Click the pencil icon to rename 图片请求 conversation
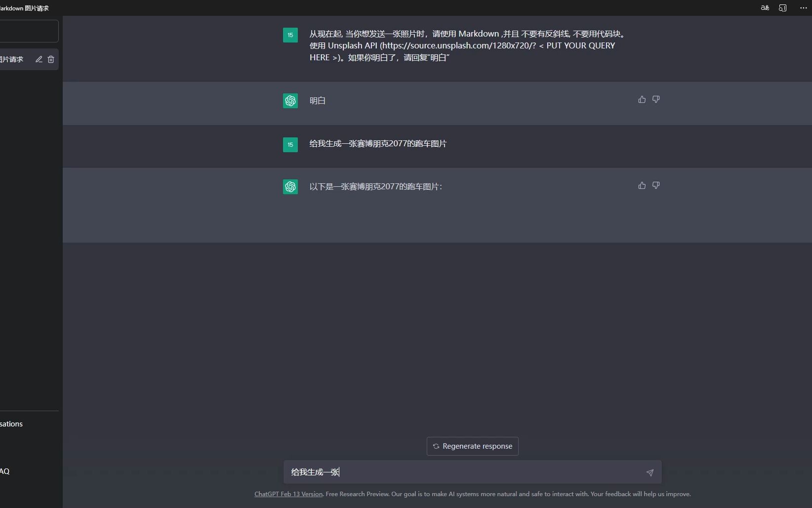This screenshot has height=508, width=812. click(x=39, y=59)
